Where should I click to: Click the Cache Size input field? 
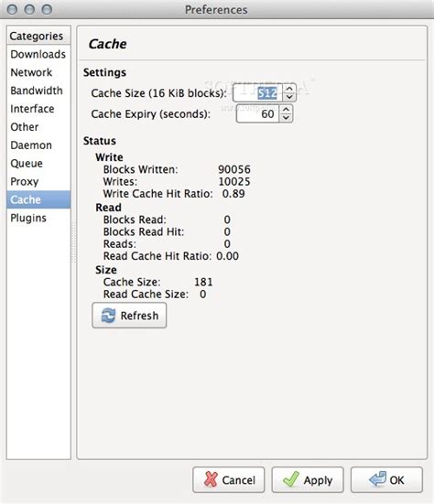click(x=257, y=93)
